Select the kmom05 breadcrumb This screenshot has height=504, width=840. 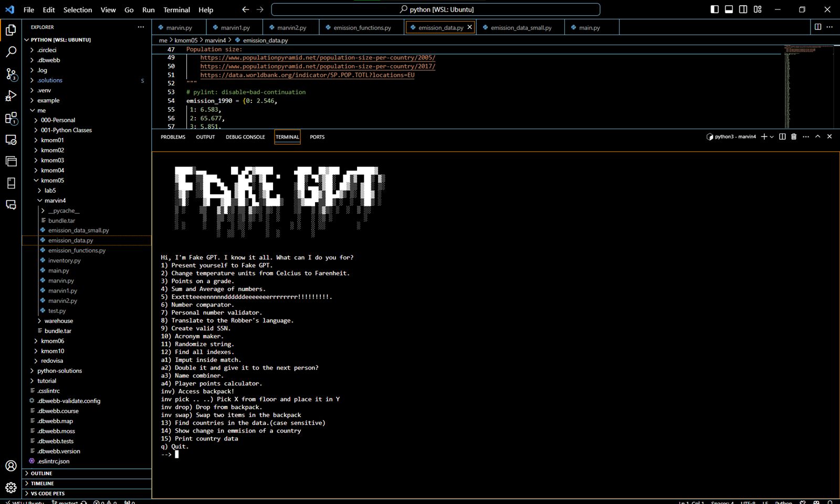coord(186,40)
